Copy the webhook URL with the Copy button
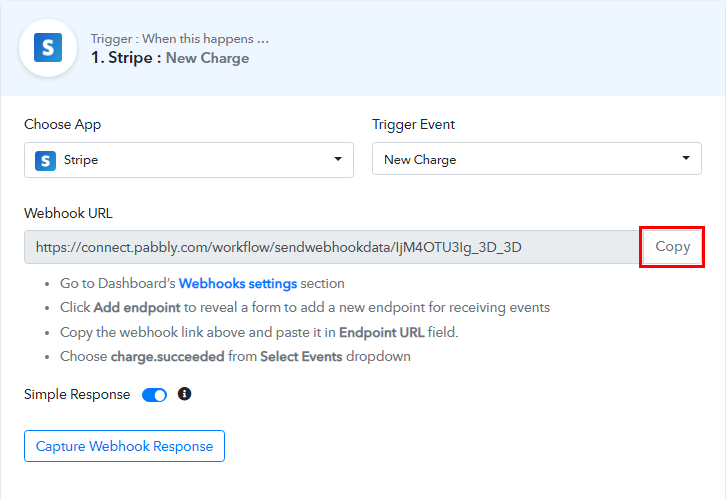Image resolution: width=726 pixels, height=499 pixels. coord(672,247)
